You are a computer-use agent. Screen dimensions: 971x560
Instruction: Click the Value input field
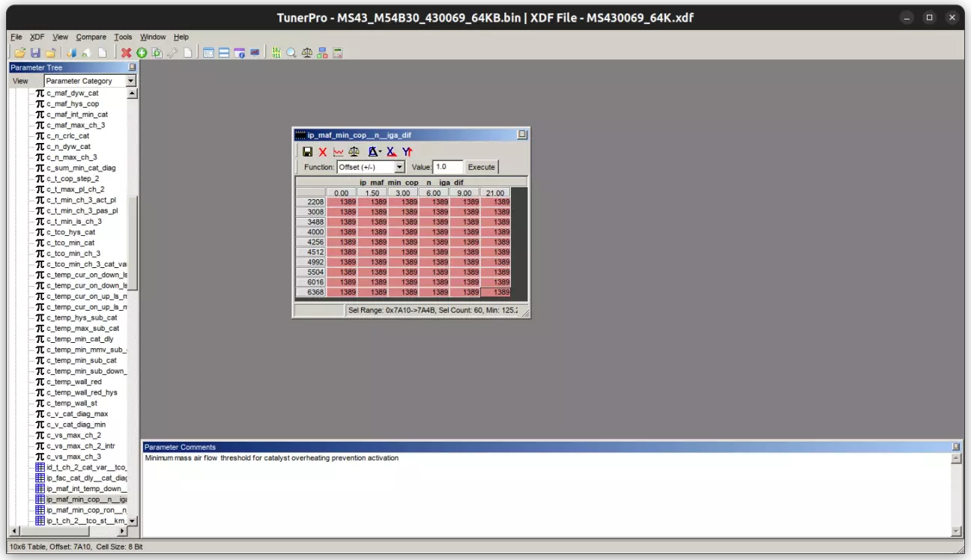click(x=448, y=167)
